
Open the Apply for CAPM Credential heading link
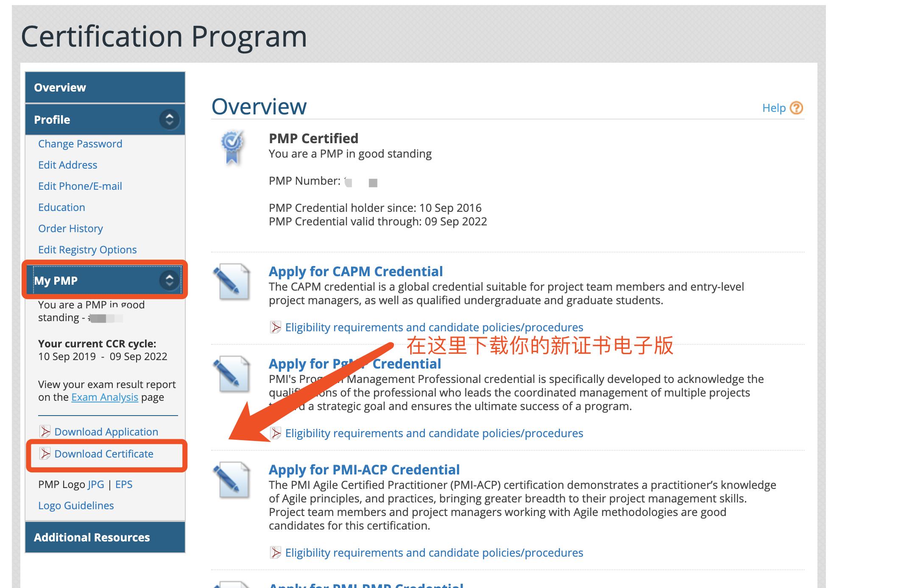click(x=355, y=272)
